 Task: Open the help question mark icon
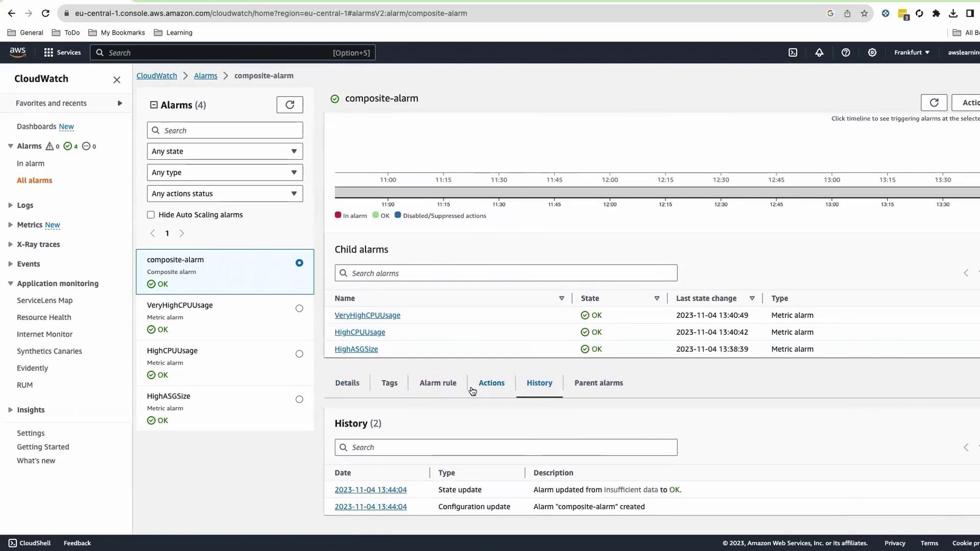[846, 53]
